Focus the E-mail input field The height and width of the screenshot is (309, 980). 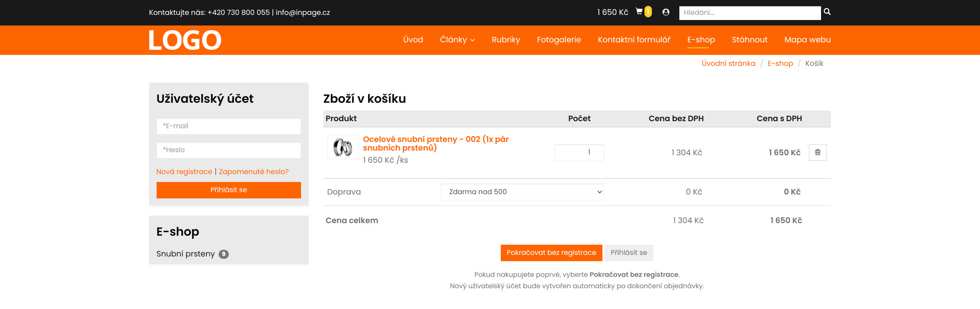228,126
